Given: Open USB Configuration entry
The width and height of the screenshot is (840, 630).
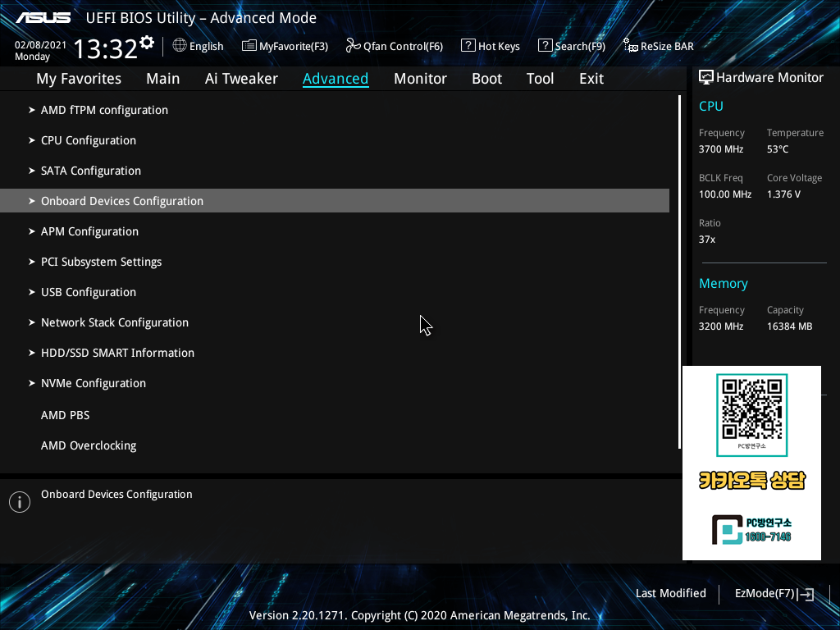Looking at the screenshot, I should coord(89,293).
